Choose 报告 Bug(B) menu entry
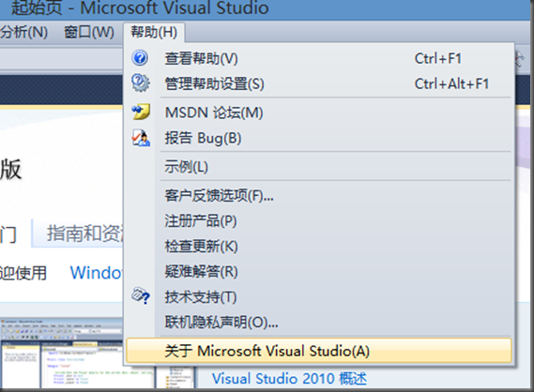This screenshot has width=534, height=392. pos(319,138)
